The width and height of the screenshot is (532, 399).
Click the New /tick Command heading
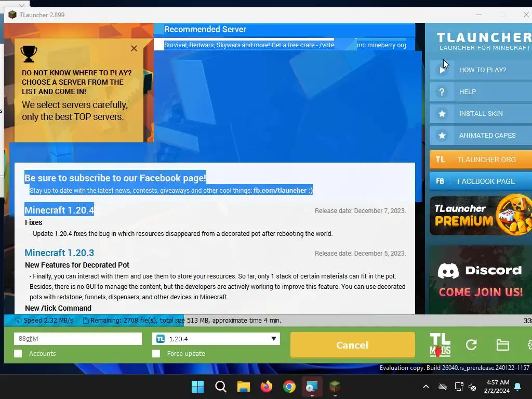tap(58, 308)
